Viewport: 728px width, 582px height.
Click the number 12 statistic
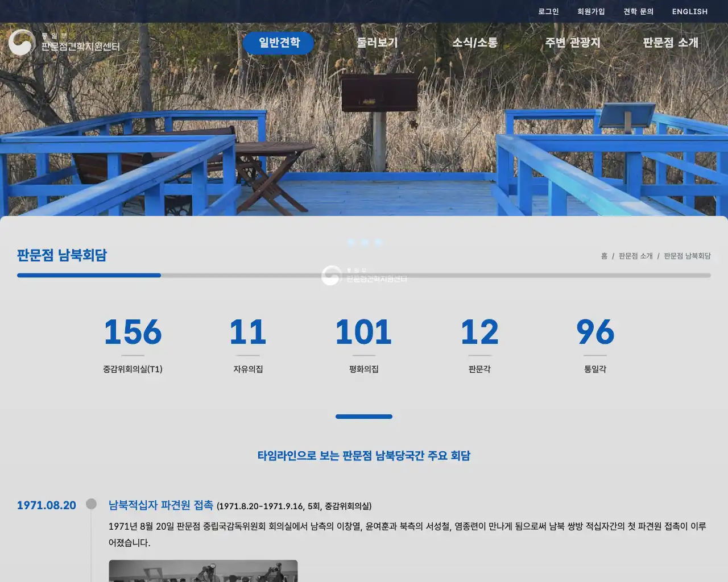tap(479, 332)
